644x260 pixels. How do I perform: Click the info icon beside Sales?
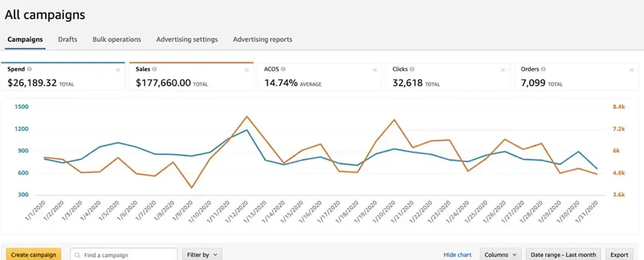[x=155, y=69]
